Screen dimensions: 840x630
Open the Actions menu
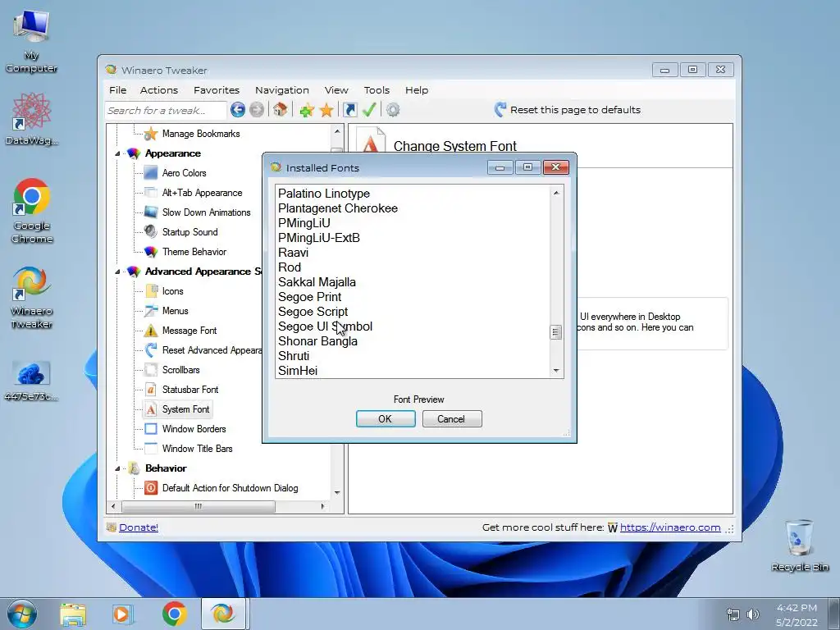[x=159, y=90]
